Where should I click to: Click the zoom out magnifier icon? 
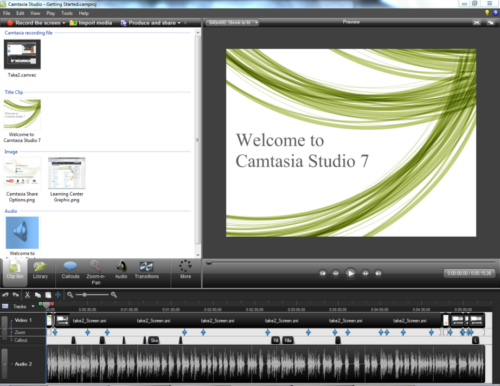pyautogui.click(x=70, y=295)
